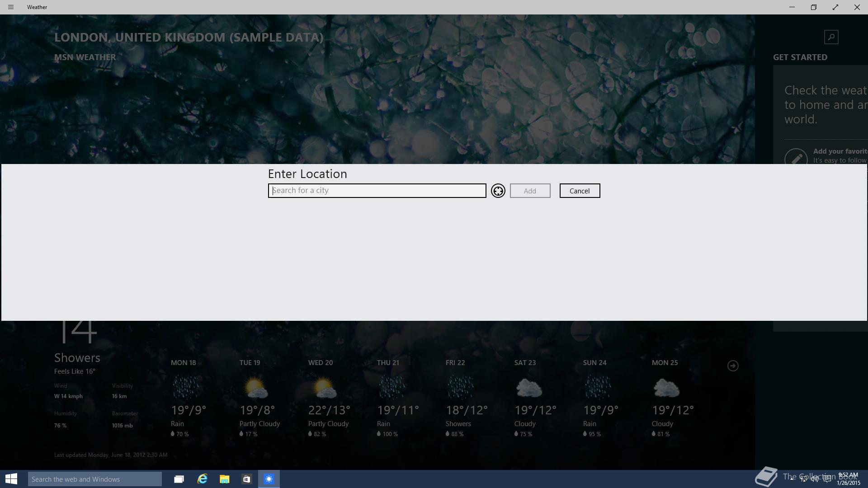Click the 19°/9° temperature under MON 18
Image resolution: width=868 pixels, height=488 pixels.
click(189, 410)
